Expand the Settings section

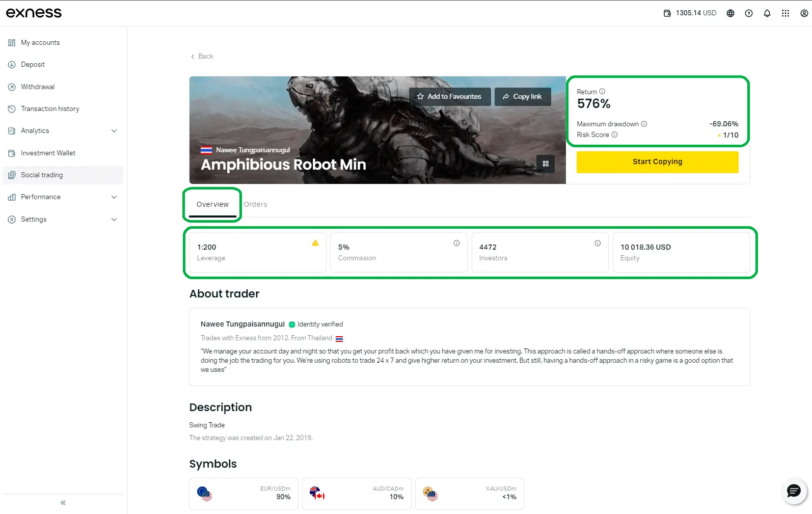(114, 220)
